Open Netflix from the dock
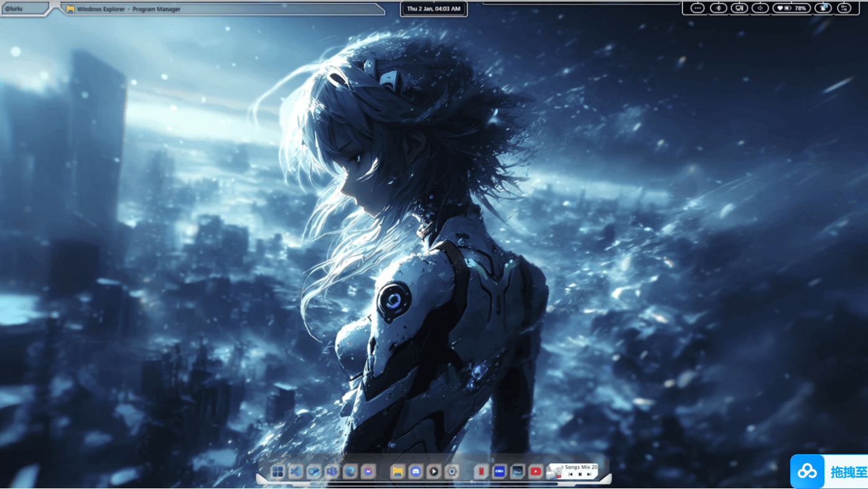 tap(480, 471)
